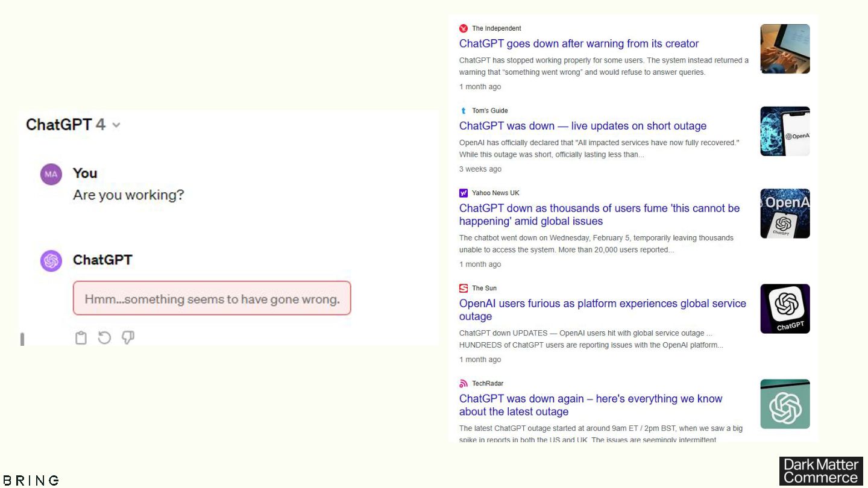Open 'OpenAI users furious' headline

click(603, 310)
